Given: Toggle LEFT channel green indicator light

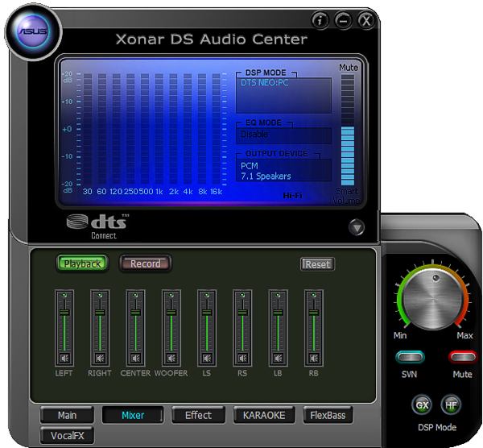Looking at the screenshot, I should click(x=64, y=295).
